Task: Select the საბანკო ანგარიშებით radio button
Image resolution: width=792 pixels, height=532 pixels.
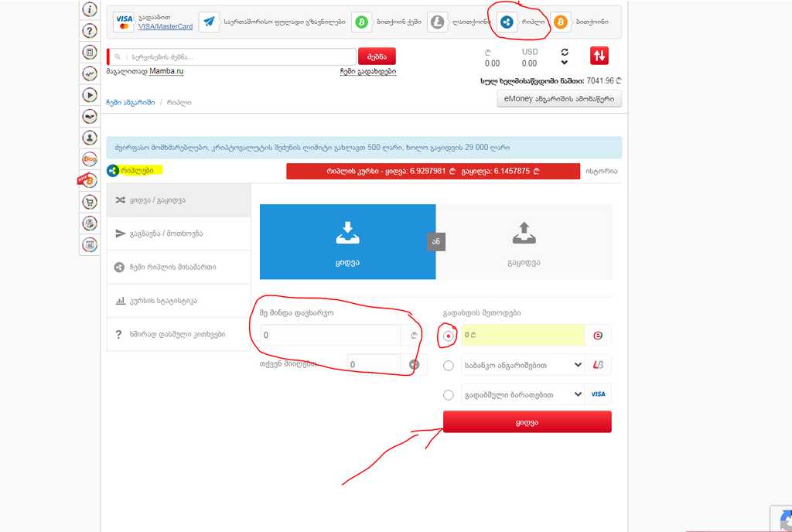Action: point(448,366)
